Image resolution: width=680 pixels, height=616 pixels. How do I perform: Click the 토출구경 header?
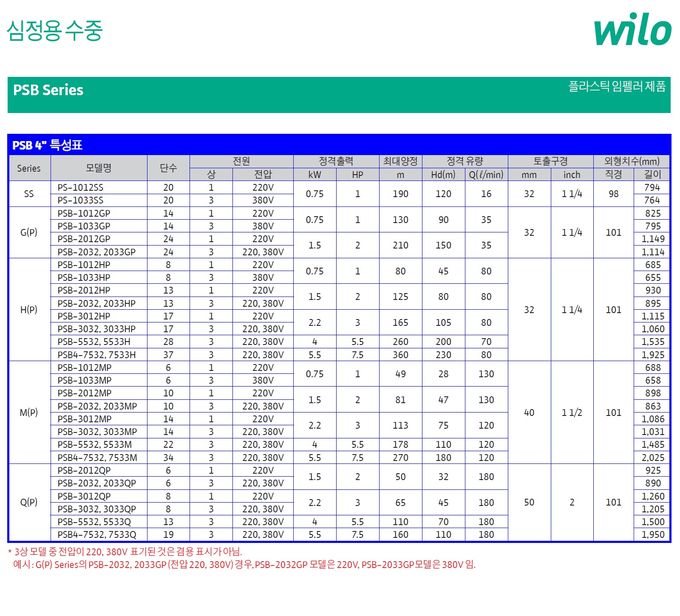(x=550, y=161)
